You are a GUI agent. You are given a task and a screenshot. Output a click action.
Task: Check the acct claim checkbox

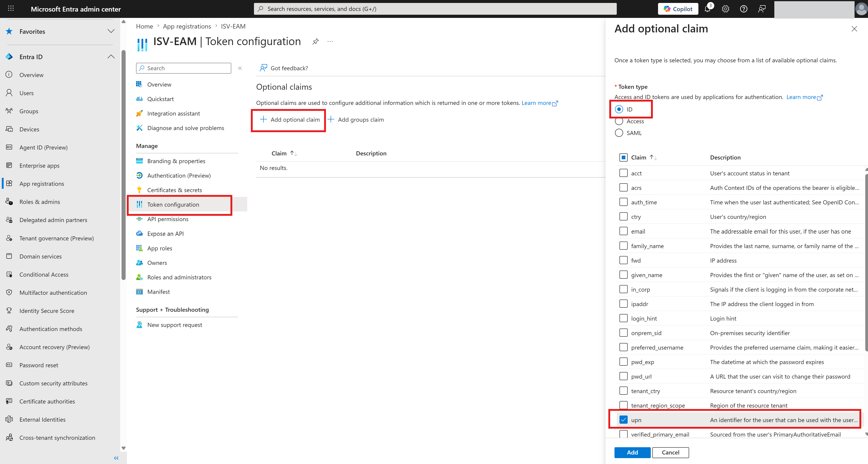pyautogui.click(x=623, y=173)
